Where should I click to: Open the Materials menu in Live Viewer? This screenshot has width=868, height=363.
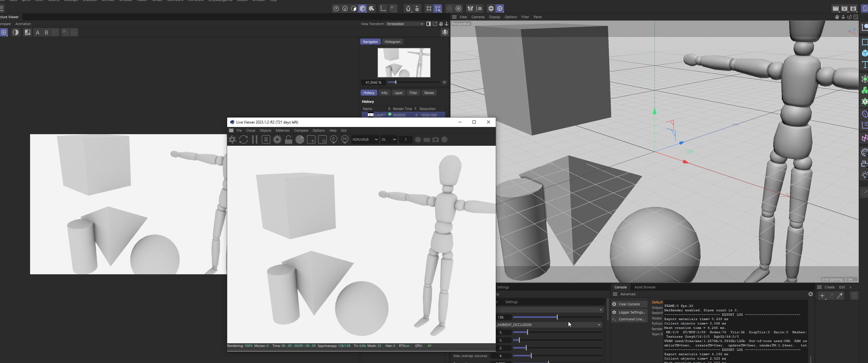[282, 130]
